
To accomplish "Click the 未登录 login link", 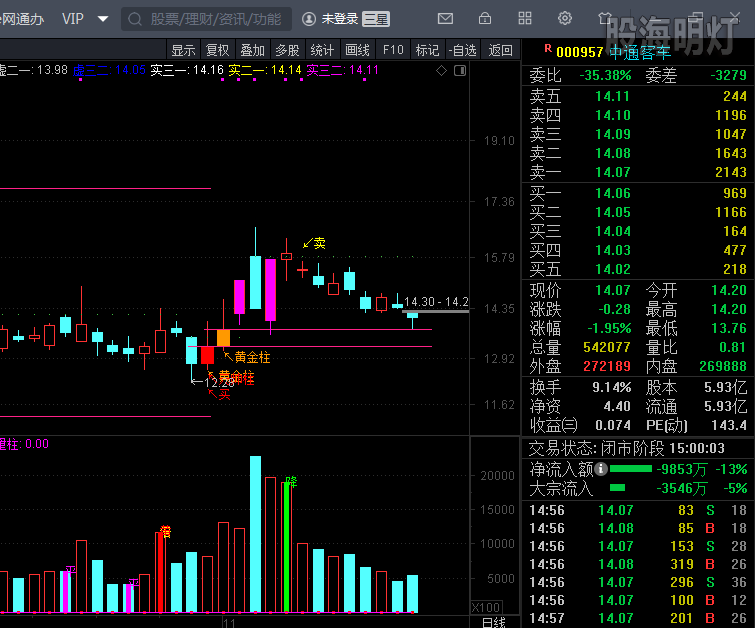I will [339, 19].
